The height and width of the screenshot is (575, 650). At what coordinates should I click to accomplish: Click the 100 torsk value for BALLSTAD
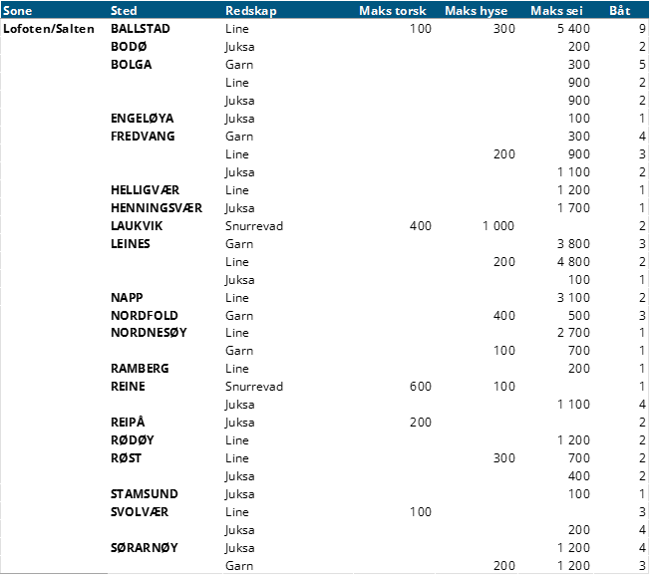(x=420, y=29)
